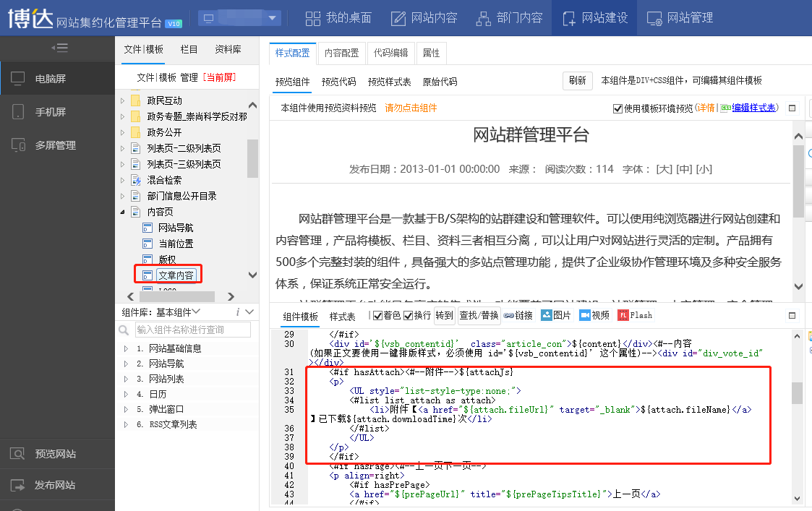Switch to 组件模板 editor tab
The image size is (812, 511).
pyautogui.click(x=300, y=317)
